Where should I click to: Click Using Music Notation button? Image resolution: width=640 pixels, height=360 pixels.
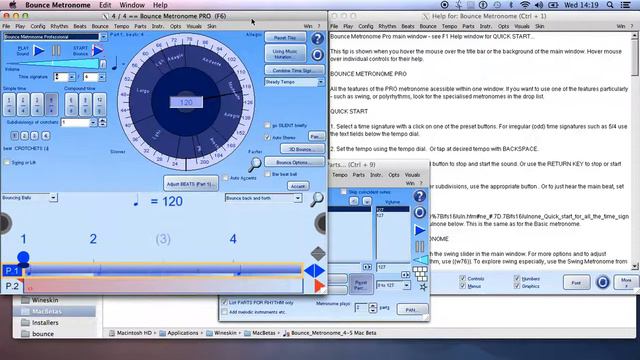[285, 54]
